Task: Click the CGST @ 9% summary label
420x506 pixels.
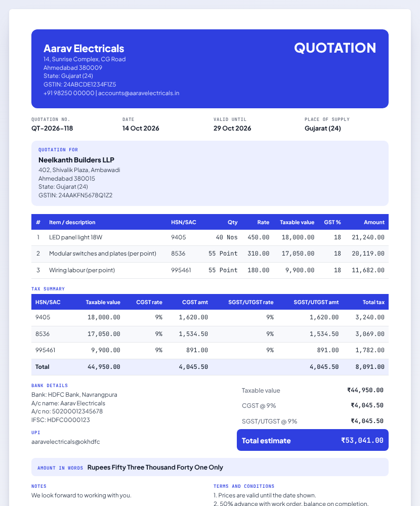Action: (259, 406)
